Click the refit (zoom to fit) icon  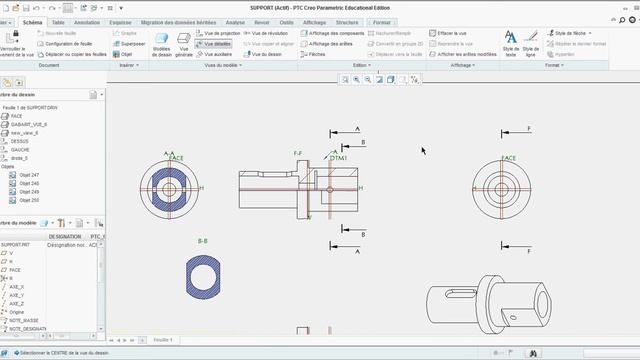pyautogui.click(x=345, y=80)
